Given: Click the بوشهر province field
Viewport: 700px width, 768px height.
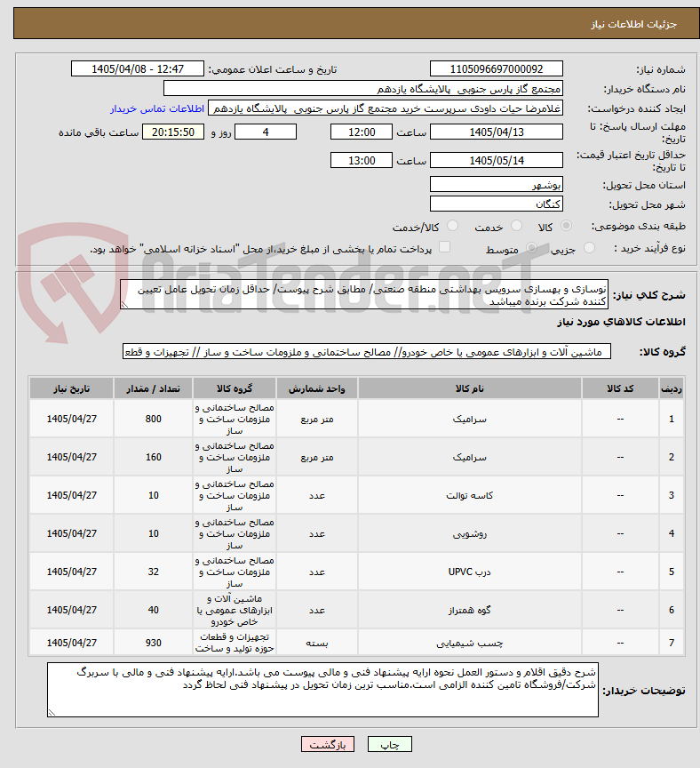Looking at the screenshot, I should tap(497, 185).
